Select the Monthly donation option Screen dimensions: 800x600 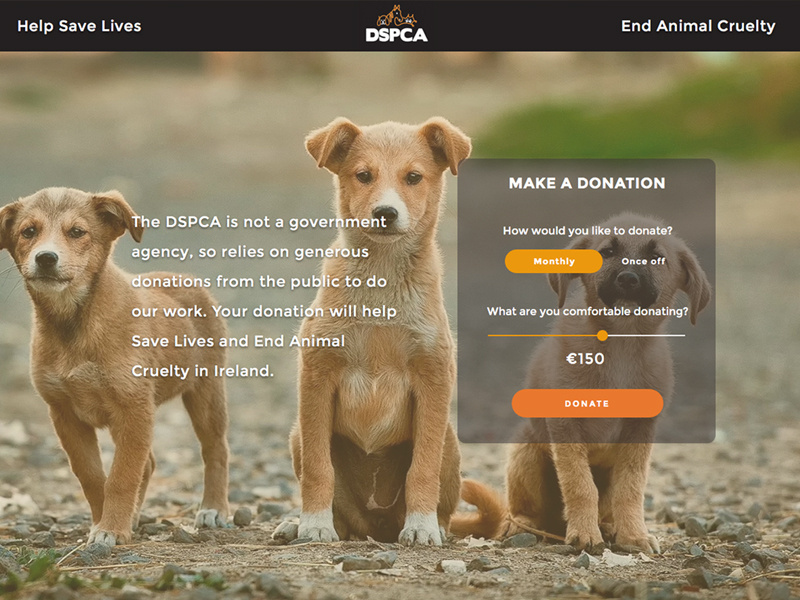[554, 261]
